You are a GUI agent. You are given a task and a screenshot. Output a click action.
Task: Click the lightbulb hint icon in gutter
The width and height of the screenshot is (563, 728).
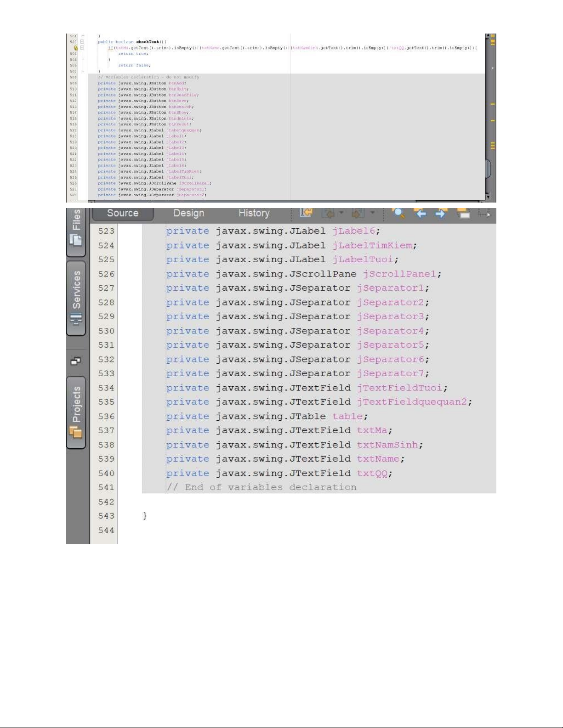pyautogui.click(x=76, y=48)
